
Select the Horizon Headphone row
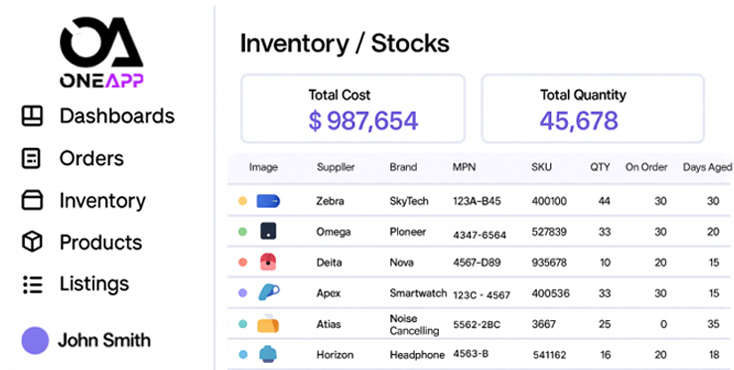(x=480, y=355)
